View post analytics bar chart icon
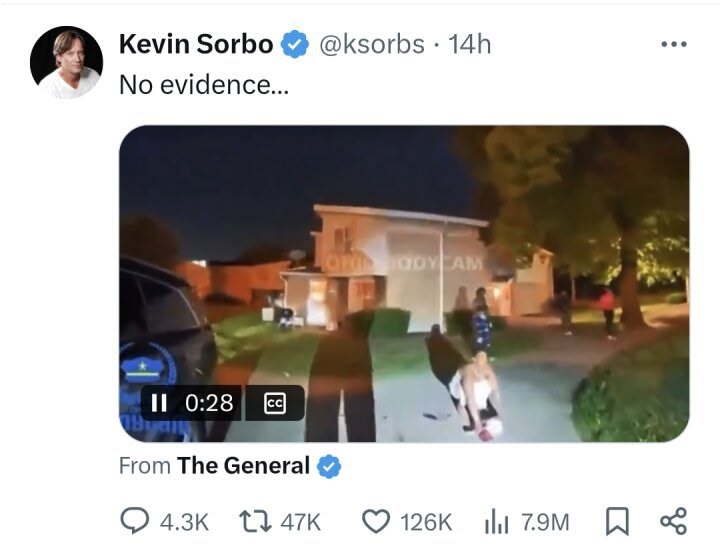The height and width of the screenshot is (549, 720). click(x=496, y=522)
